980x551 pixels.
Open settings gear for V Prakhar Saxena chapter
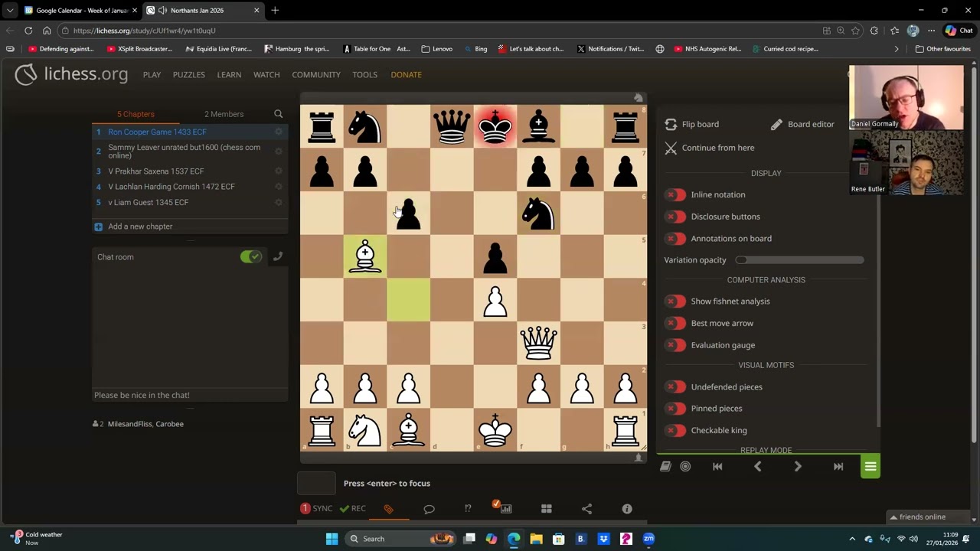(x=279, y=171)
